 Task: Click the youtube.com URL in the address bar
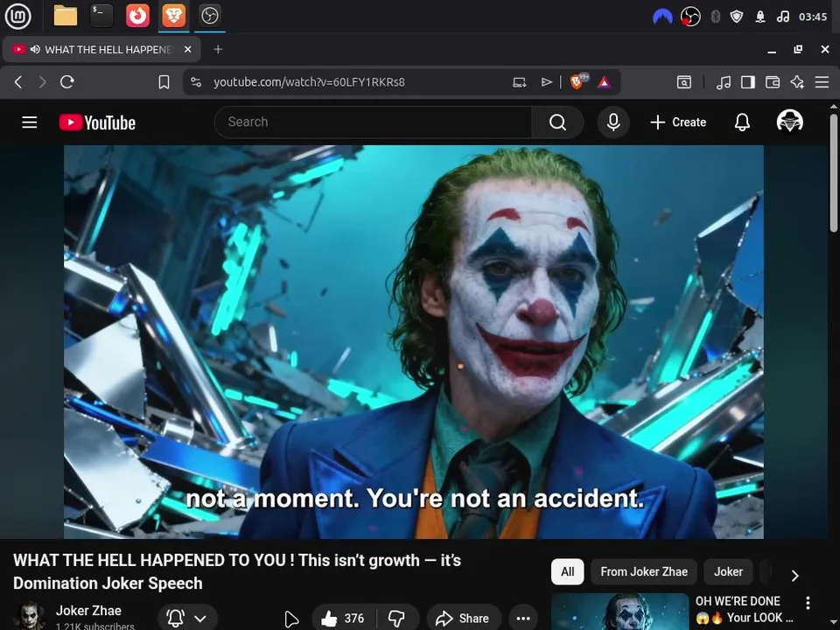[309, 82]
